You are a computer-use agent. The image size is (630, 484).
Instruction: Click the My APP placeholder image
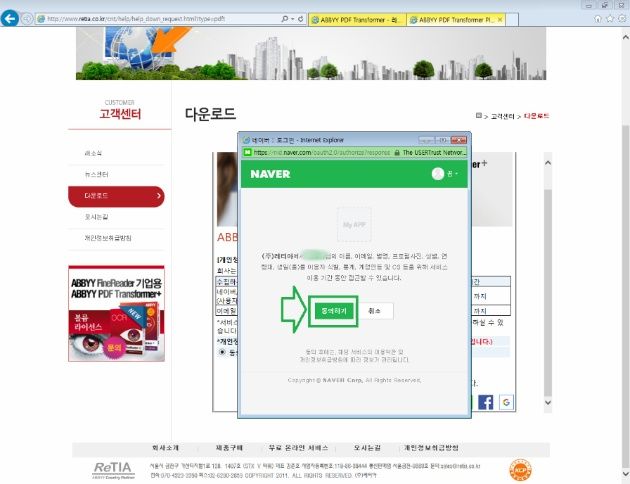354,224
